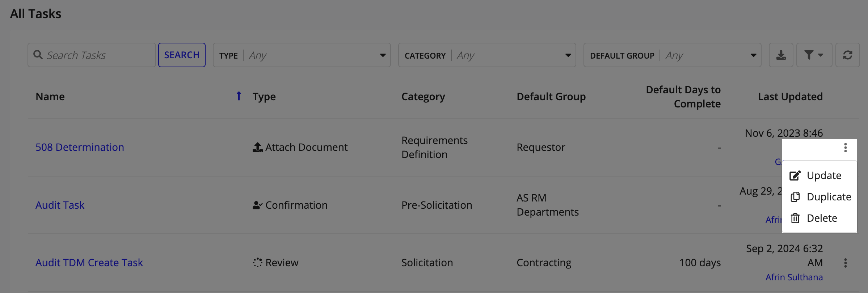Click the Requestor default group cell

[x=541, y=147]
